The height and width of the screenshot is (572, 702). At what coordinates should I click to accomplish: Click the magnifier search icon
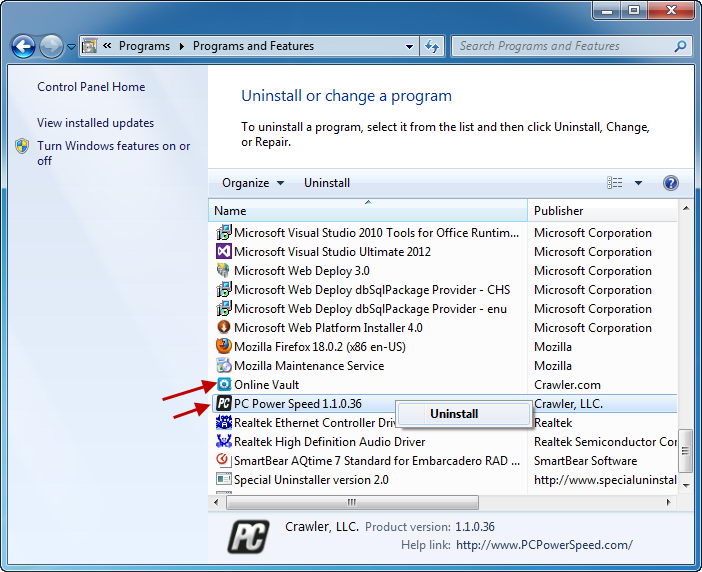point(680,46)
